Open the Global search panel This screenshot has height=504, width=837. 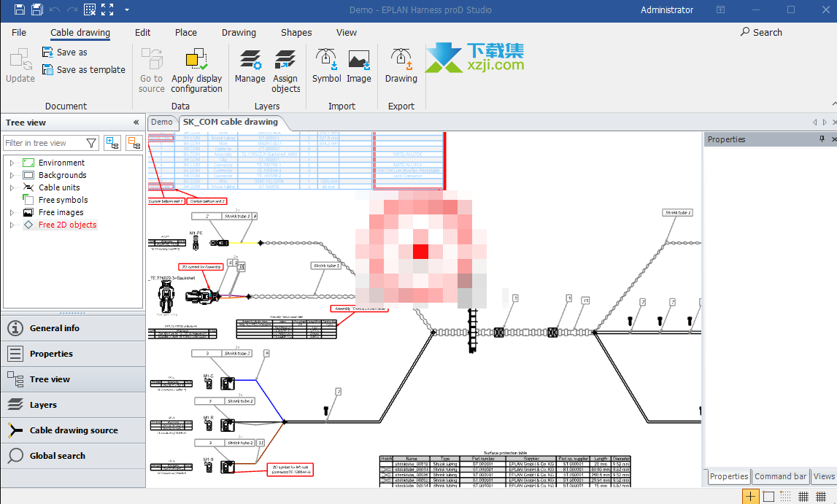click(73, 456)
